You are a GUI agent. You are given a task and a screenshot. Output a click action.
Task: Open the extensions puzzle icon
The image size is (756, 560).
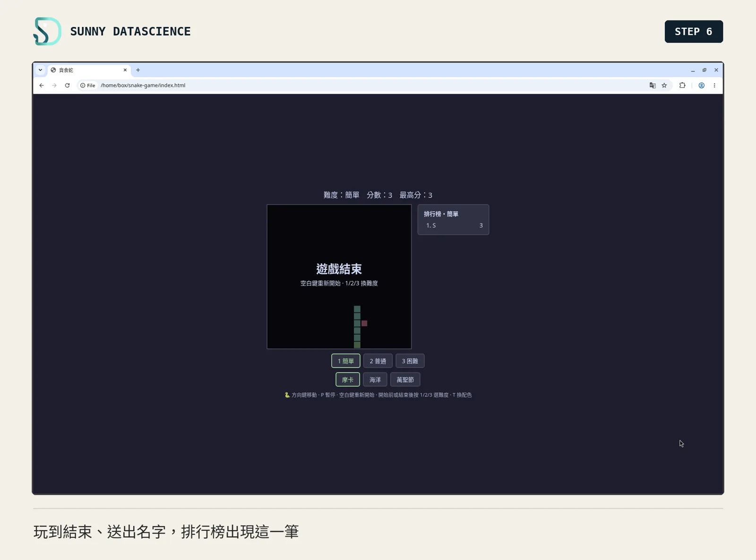point(682,86)
